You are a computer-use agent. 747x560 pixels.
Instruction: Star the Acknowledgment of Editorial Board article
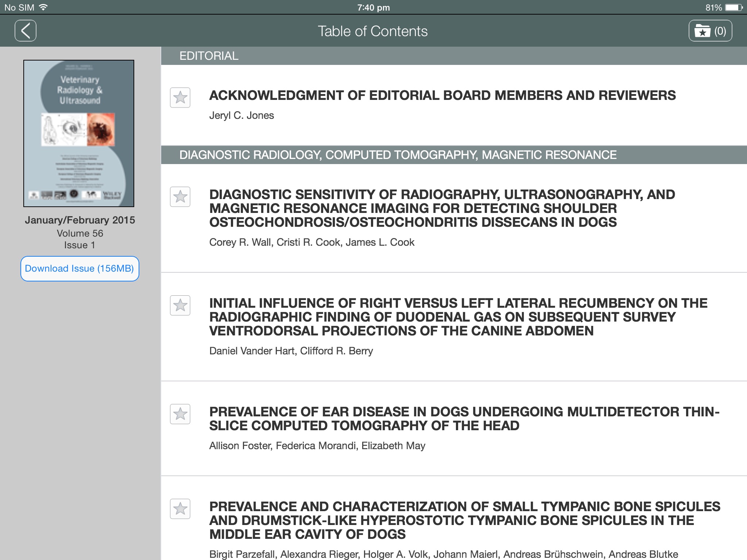tap(180, 98)
